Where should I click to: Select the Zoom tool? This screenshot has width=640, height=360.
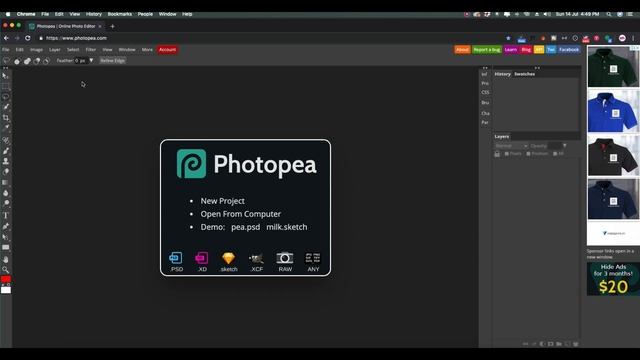coord(6,270)
